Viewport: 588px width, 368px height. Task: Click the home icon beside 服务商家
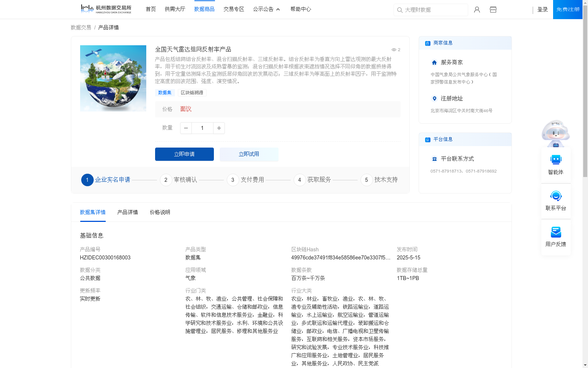pos(434,62)
